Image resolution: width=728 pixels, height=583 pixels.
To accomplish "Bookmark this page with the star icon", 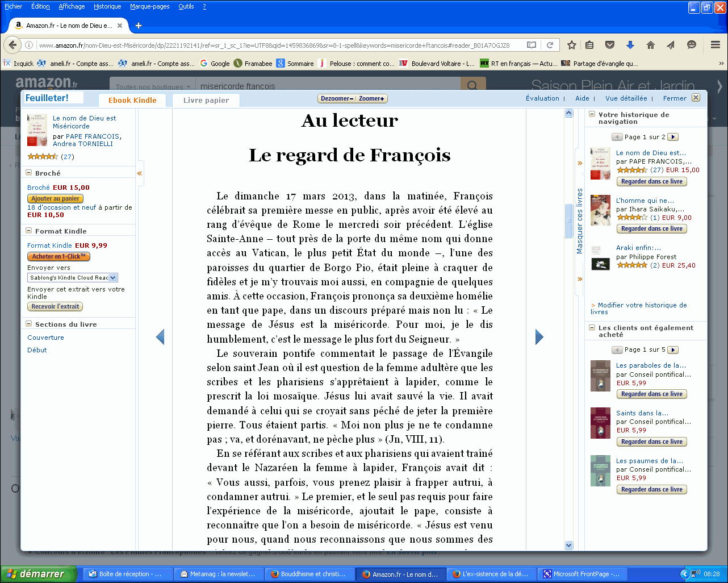I will tap(572, 45).
